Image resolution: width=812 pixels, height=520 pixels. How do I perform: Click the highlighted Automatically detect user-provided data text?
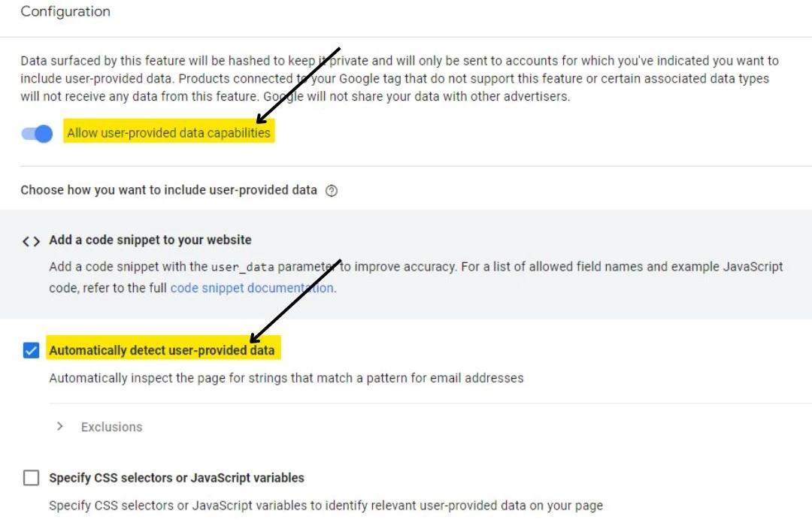tap(164, 349)
